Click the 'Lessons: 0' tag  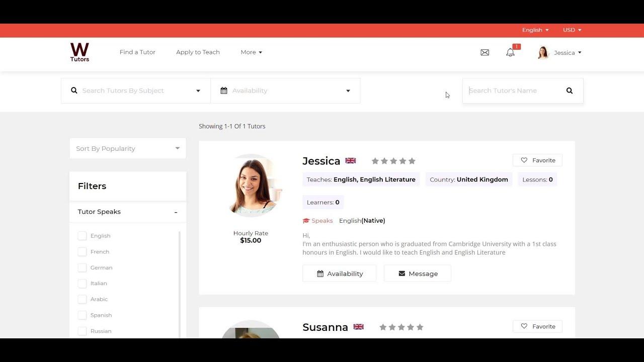537,179
